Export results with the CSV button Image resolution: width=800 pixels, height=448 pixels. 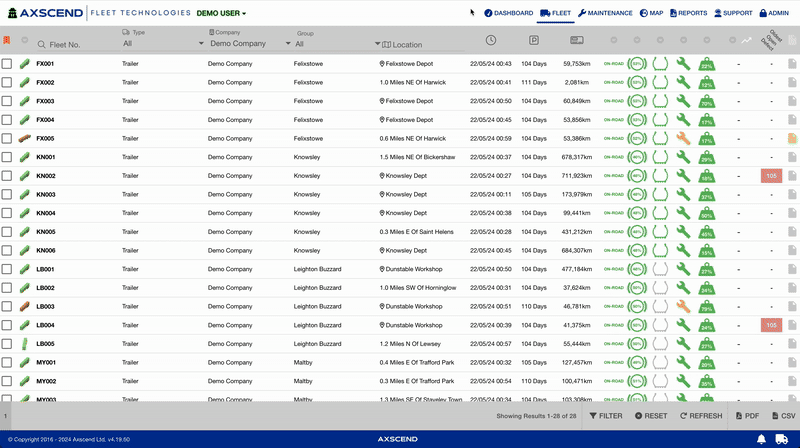coord(781,415)
